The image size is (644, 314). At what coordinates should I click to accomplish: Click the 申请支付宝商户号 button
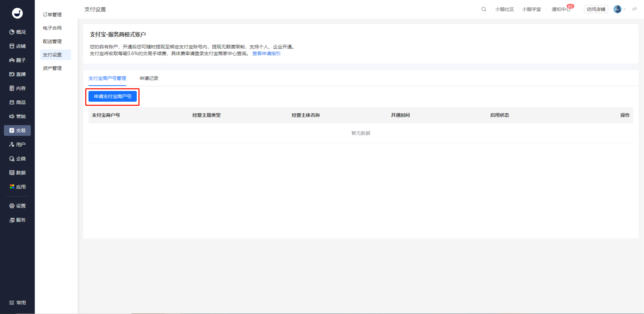tap(112, 96)
